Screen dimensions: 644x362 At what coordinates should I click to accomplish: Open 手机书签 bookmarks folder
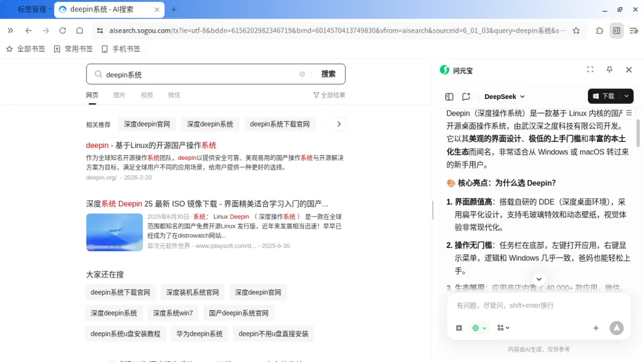(x=120, y=49)
